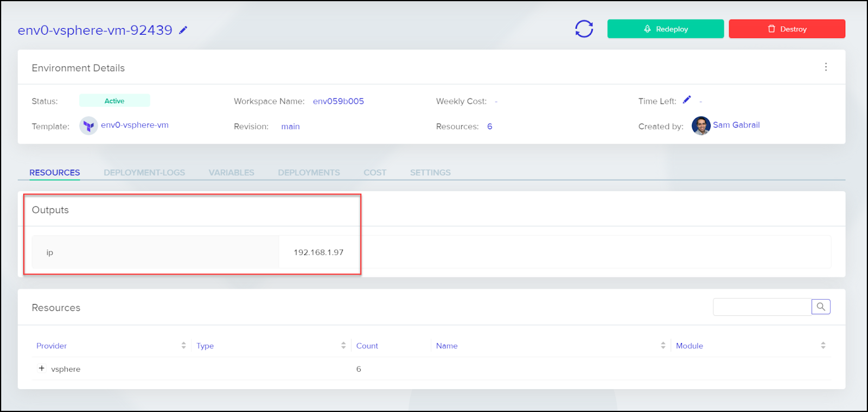This screenshot has height=412, width=868.
Task: Click the ip output key cell
Action: [x=156, y=252]
